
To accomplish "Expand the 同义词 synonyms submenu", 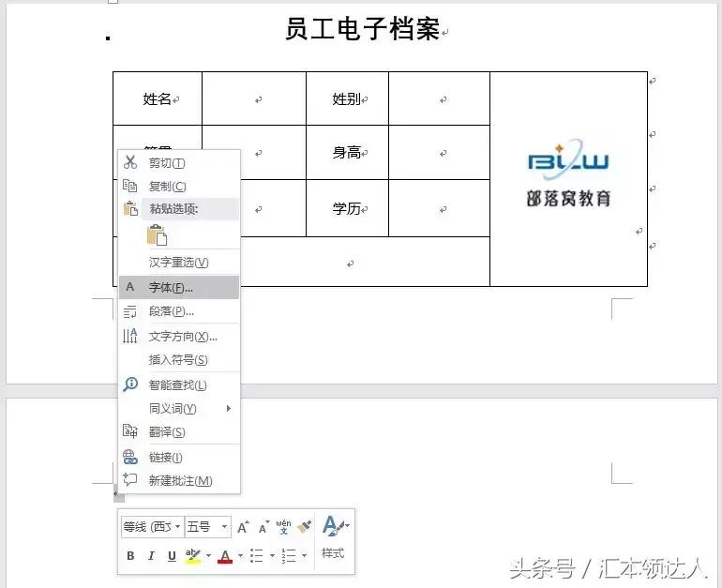I will [x=179, y=409].
